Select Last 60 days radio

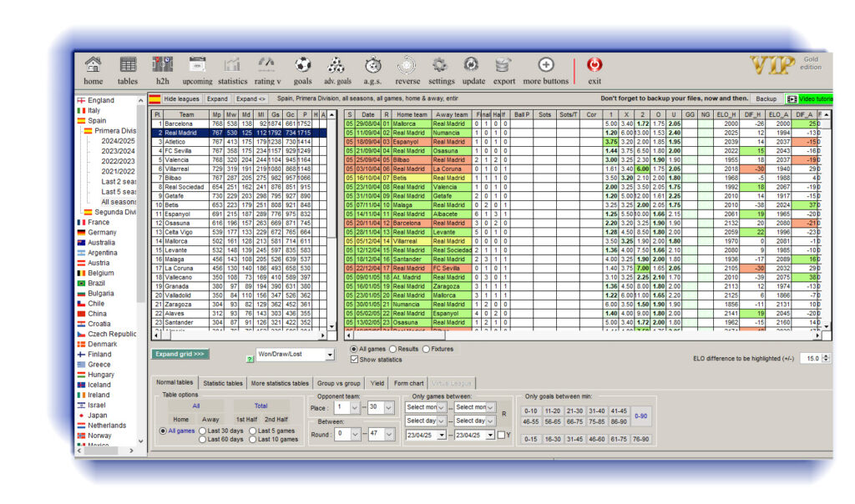click(202, 440)
